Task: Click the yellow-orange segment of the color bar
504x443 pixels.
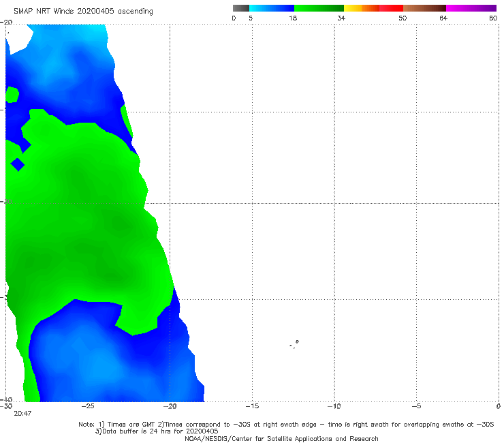Action: click(x=362, y=8)
